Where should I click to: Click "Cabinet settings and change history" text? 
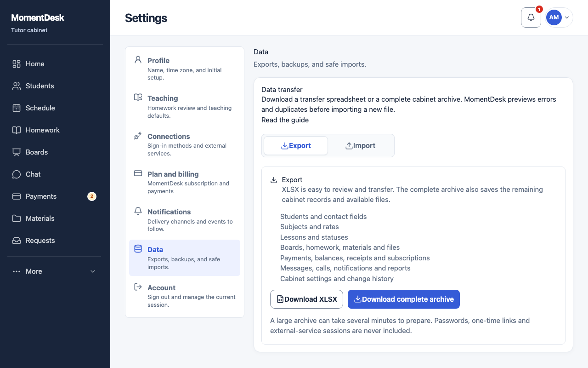tap(337, 279)
